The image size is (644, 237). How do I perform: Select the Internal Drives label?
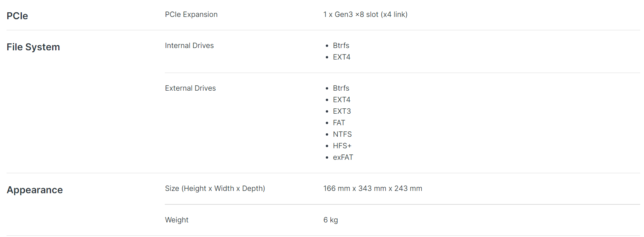tap(189, 46)
